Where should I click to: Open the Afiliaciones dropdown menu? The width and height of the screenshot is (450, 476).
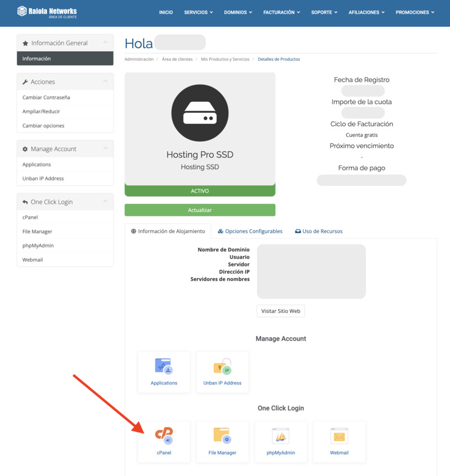click(366, 12)
